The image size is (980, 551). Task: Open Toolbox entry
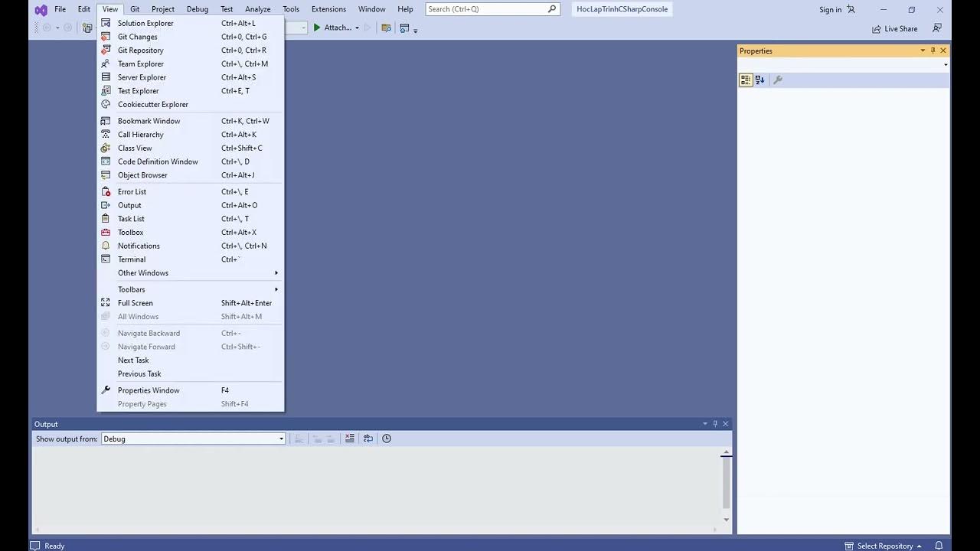191,233
